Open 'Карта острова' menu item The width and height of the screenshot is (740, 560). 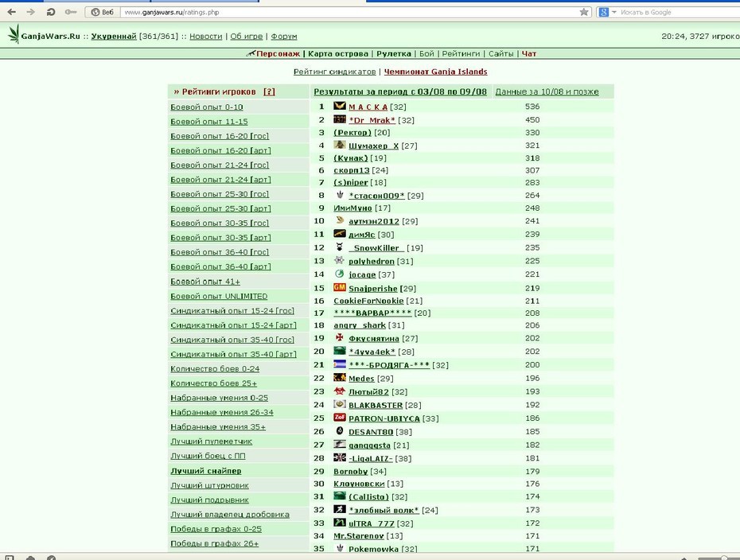[338, 54]
